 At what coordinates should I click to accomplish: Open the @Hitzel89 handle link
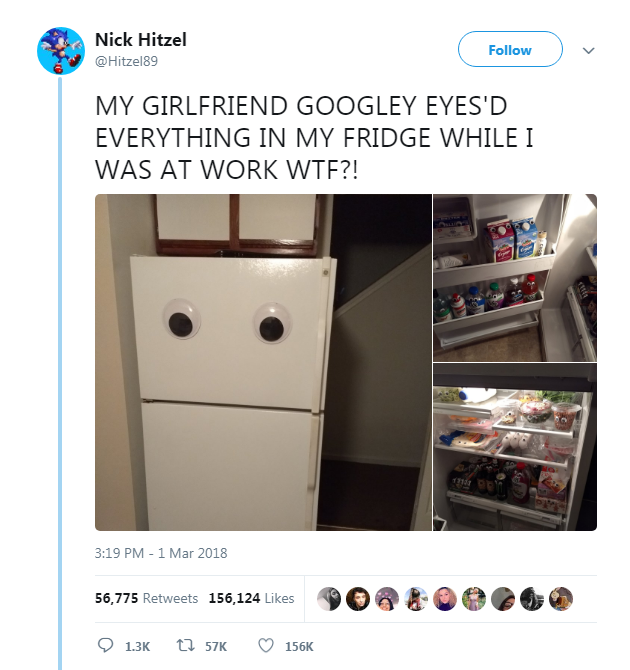coord(126,61)
